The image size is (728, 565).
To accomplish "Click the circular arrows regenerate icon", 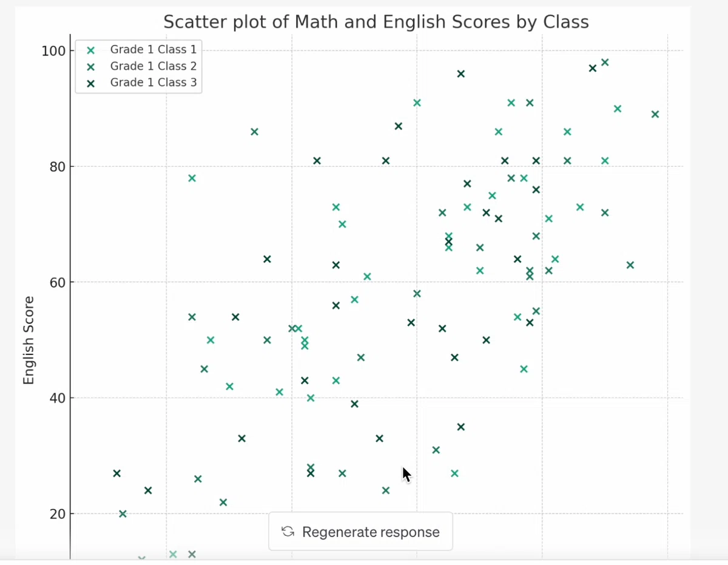I will pyautogui.click(x=288, y=532).
